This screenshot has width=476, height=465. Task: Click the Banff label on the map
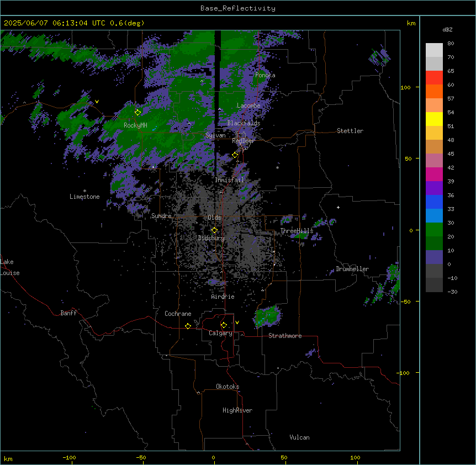coord(68,313)
